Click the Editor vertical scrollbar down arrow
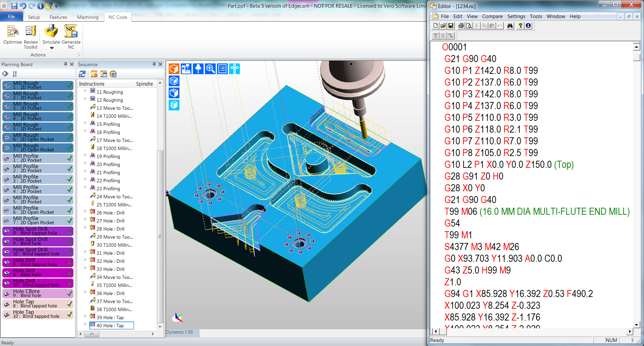 tap(636, 324)
